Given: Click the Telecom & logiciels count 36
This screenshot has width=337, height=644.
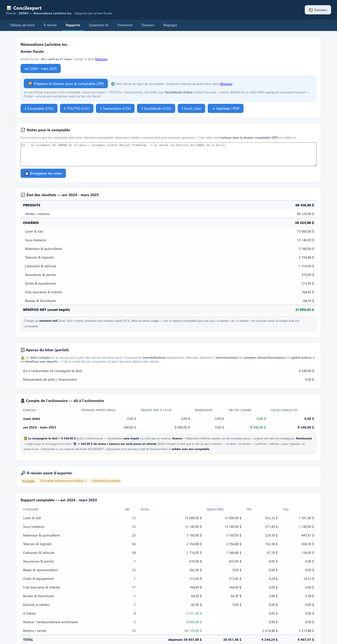Looking at the screenshot, I should point(134,544).
